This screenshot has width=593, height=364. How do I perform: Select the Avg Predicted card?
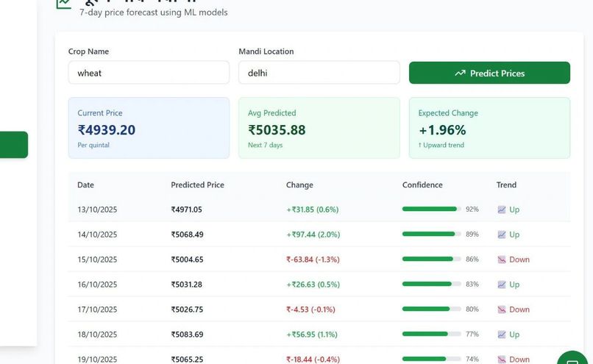319,128
